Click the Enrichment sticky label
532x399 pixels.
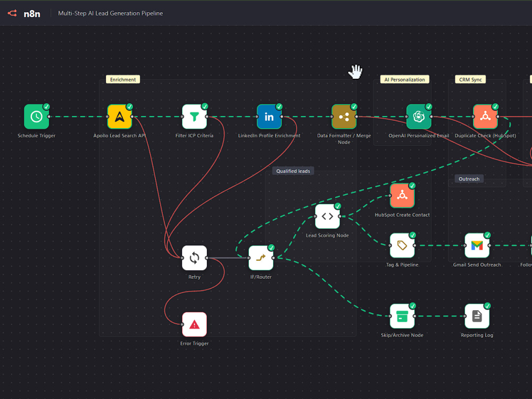pyautogui.click(x=123, y=79)
